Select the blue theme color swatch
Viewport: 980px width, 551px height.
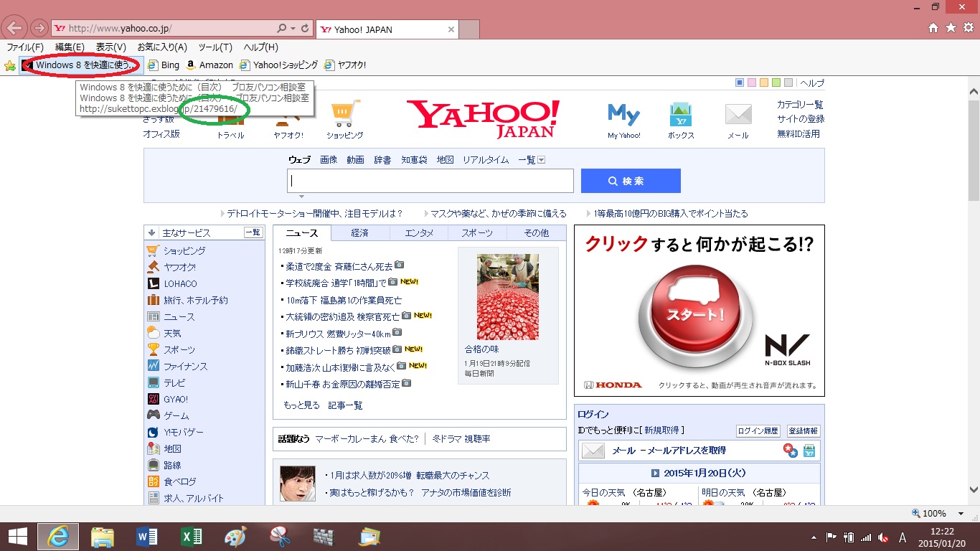click(x=740, y=83)
